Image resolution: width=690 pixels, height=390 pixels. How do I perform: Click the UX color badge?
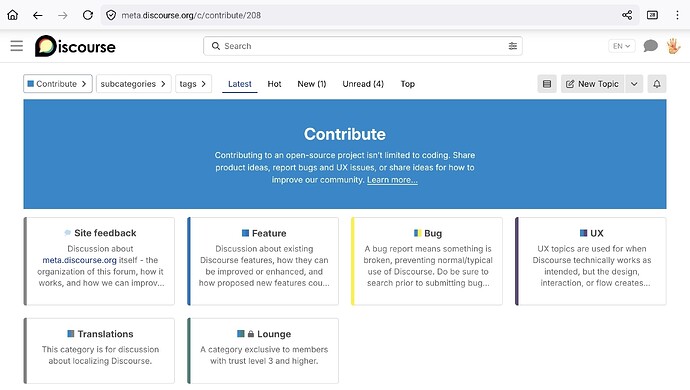point(584,233)
